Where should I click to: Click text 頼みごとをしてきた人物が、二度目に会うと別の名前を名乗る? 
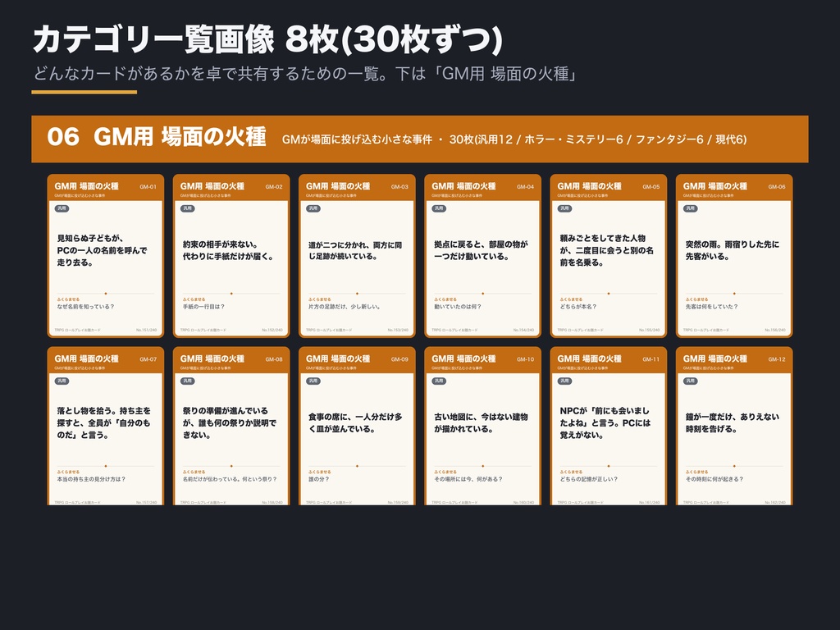(606, 250)
